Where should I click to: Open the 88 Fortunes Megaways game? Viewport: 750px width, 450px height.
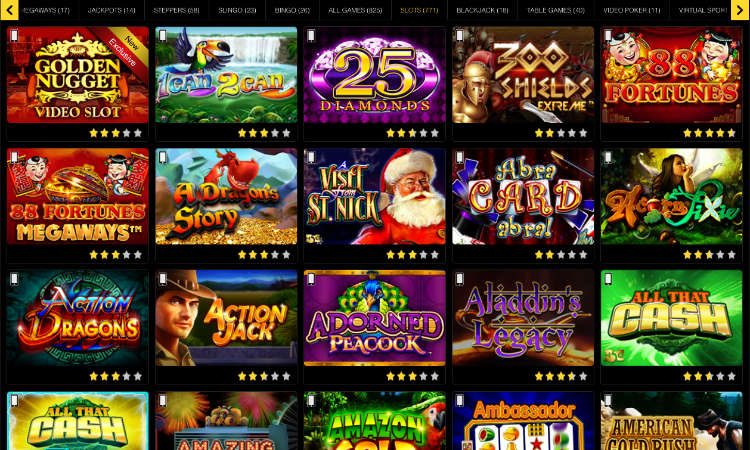pyautogui.click(x=77, y=197)
